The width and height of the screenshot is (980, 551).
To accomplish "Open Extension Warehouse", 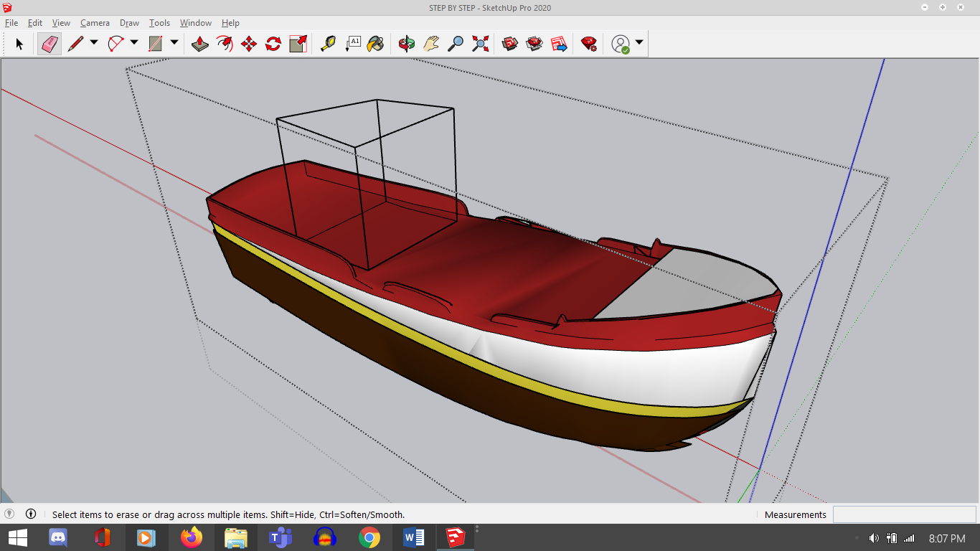I will click(x=534, y=44).
